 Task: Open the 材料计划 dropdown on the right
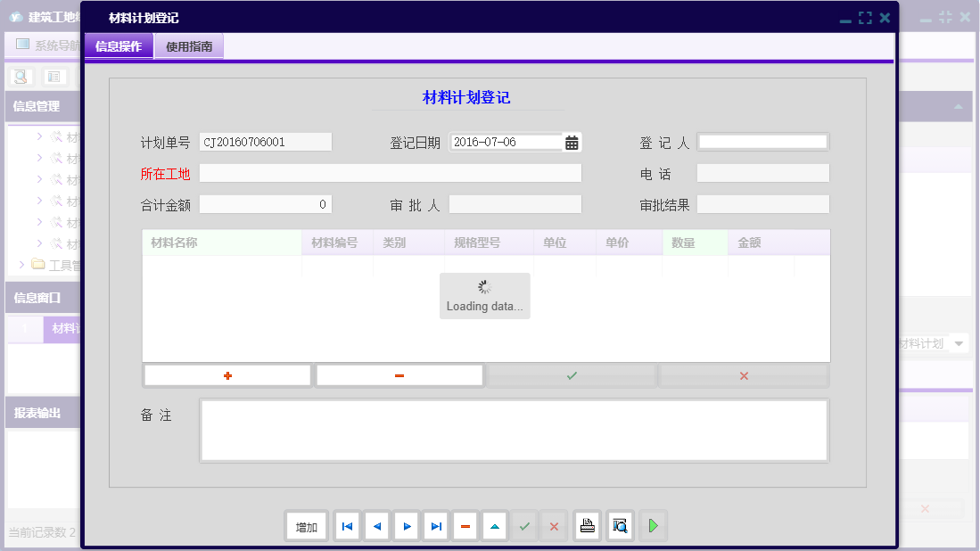[958, 342]
